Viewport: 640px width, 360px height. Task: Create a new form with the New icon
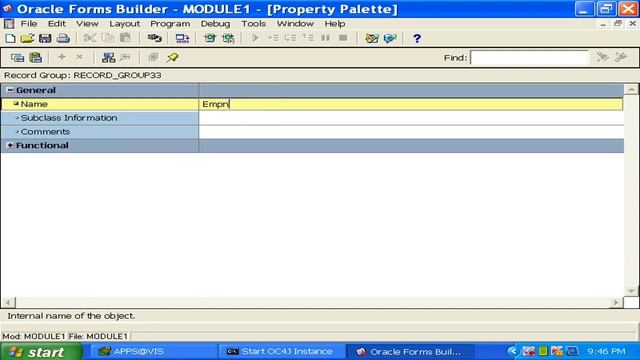point(10,38)
